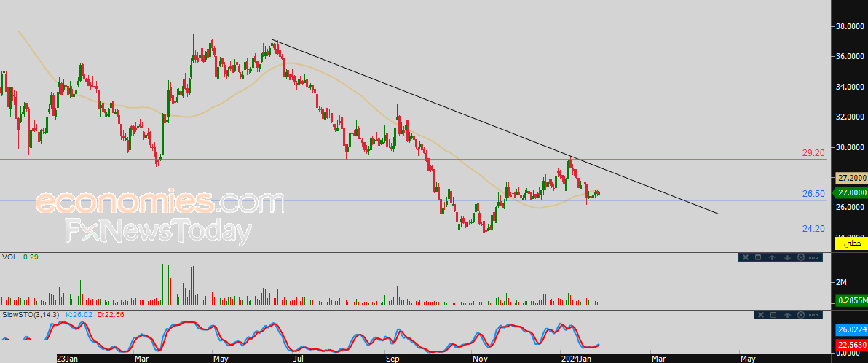Screen dimensions: 868x363
Task: Click the 32.0000 price axis label
Action: (851, 117)
